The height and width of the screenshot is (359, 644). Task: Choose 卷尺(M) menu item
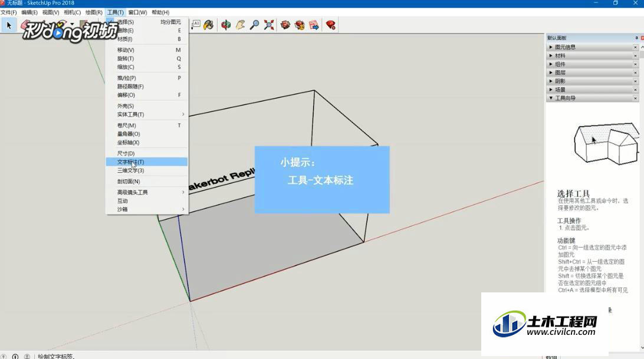pos(147,126)
